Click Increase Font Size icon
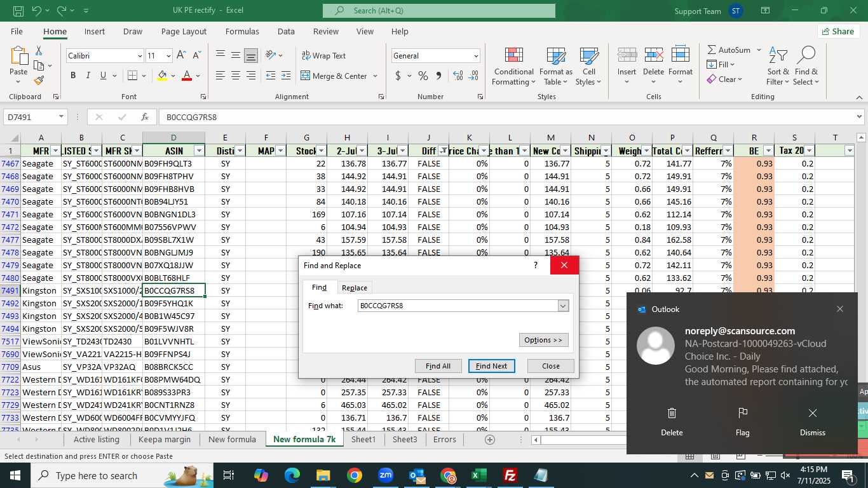This screenshot has width=868, height=488. coord(181,55)
